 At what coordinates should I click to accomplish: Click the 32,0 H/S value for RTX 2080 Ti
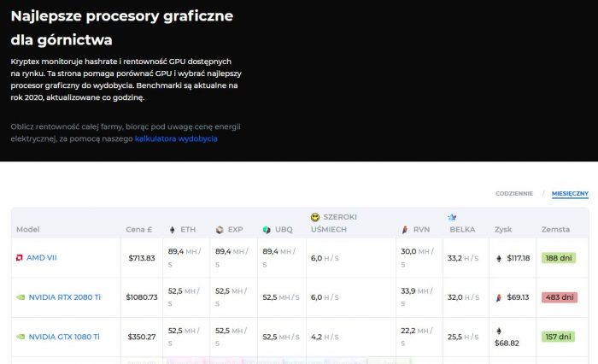(463, 297)
